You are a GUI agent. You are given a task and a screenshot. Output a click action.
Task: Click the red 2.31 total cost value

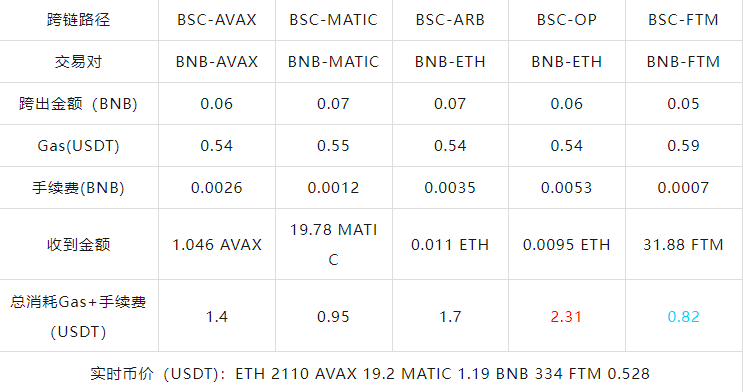click(566, 316)
